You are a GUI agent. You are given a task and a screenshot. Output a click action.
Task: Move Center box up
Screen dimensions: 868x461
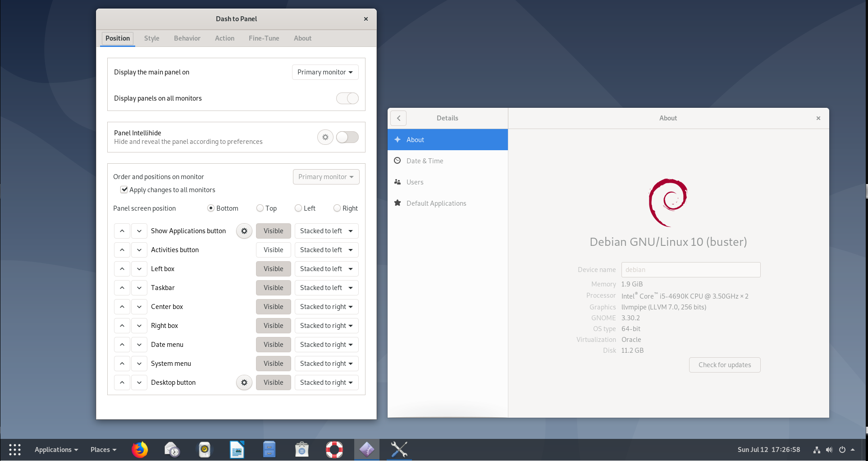(x=122, y=307)
